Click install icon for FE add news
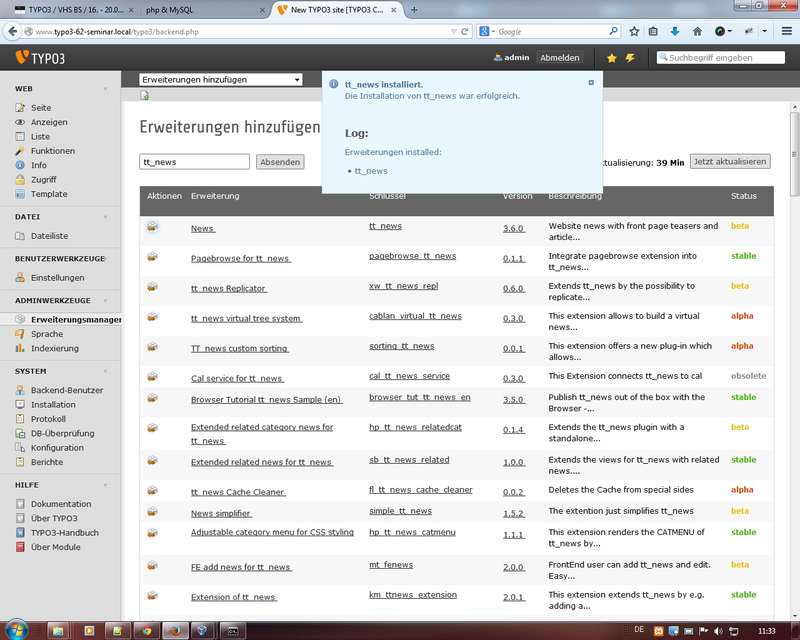Image resolution: width=800 pixels, height=640 pixels. point(152,565)
